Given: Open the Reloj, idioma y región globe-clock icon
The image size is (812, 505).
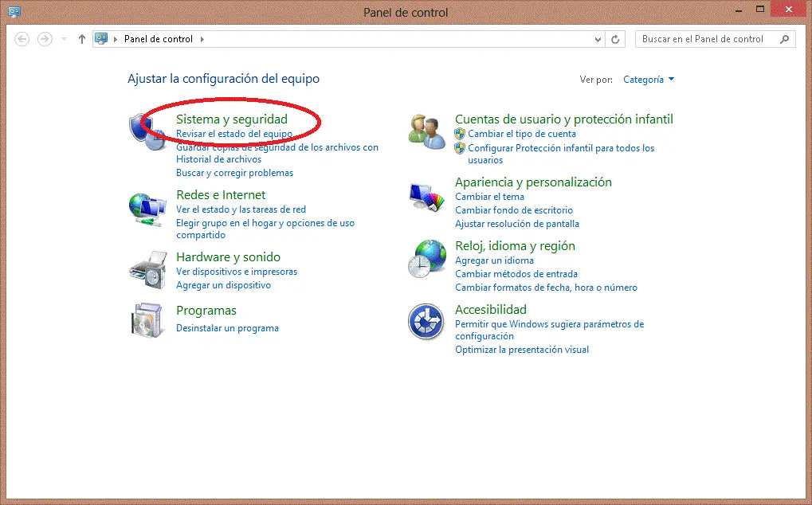Looking at the screenshot, I should click(x=426, y=259).
